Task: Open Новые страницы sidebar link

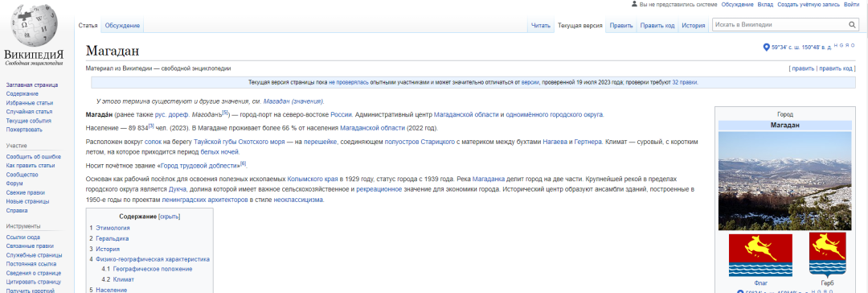Action: tap(28, 201)
